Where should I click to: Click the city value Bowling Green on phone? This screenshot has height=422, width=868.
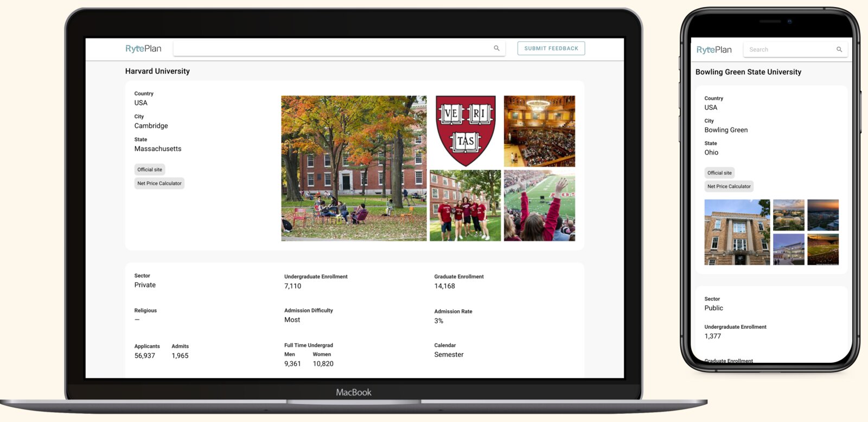point(726,130)
